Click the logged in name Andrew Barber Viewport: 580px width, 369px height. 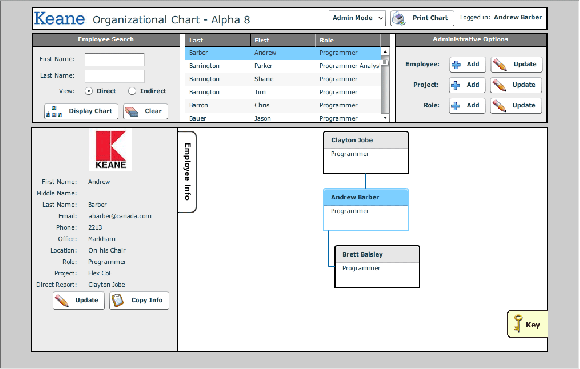518,17
